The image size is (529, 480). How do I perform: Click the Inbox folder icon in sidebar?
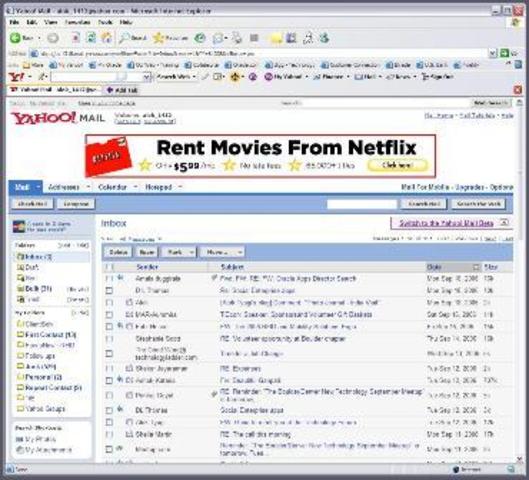(20, 257)
